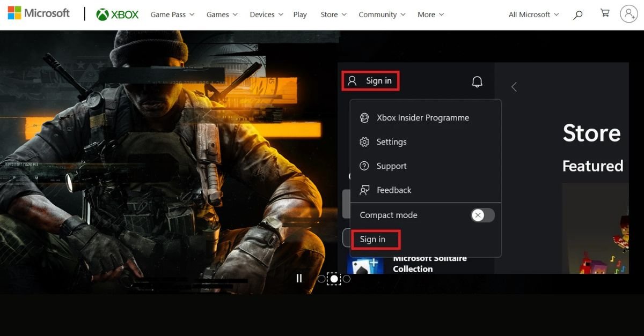
Task: Click the back chevron arrow
Action: pyautogui.click(x=514, y=87)
